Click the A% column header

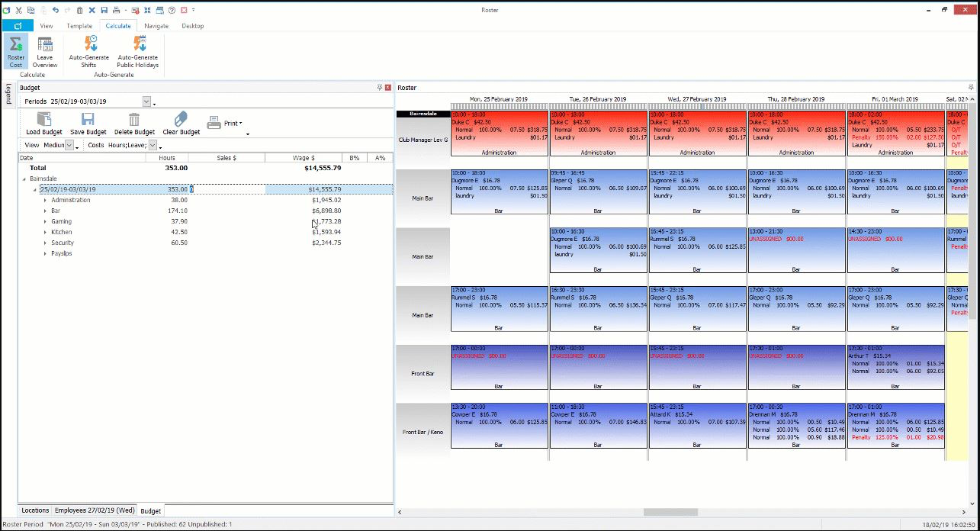(380, 158)
